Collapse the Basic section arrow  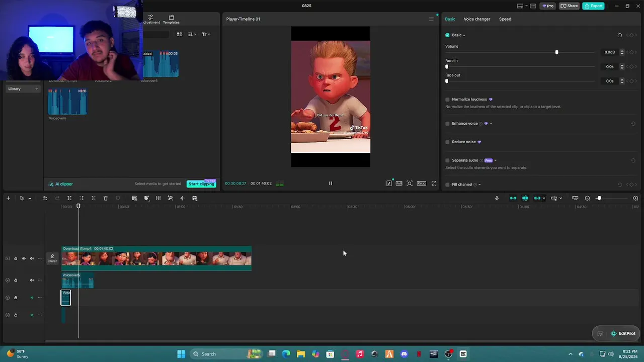pos(464,35)
